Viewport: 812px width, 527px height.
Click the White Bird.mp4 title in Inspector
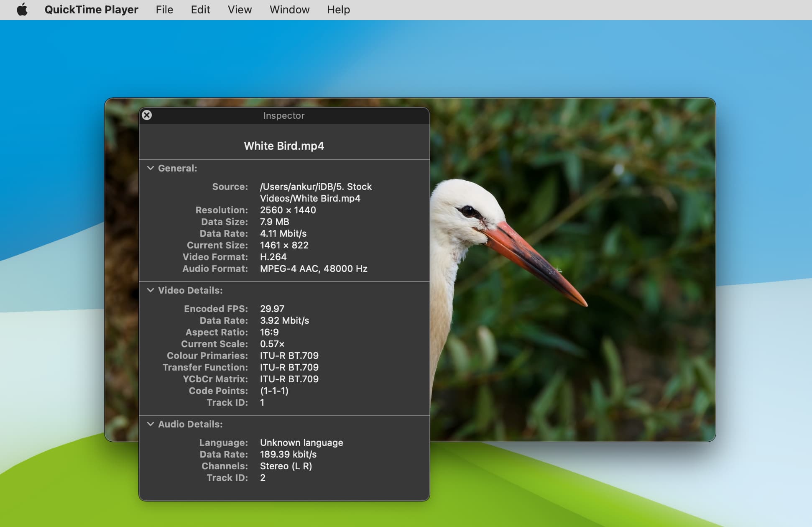coord(284,146)
